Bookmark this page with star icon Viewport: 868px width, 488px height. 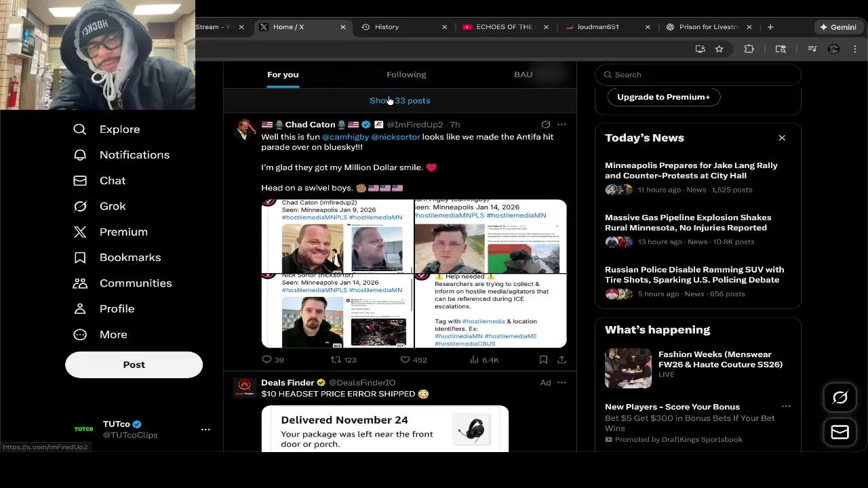click(x=719, y=49)
